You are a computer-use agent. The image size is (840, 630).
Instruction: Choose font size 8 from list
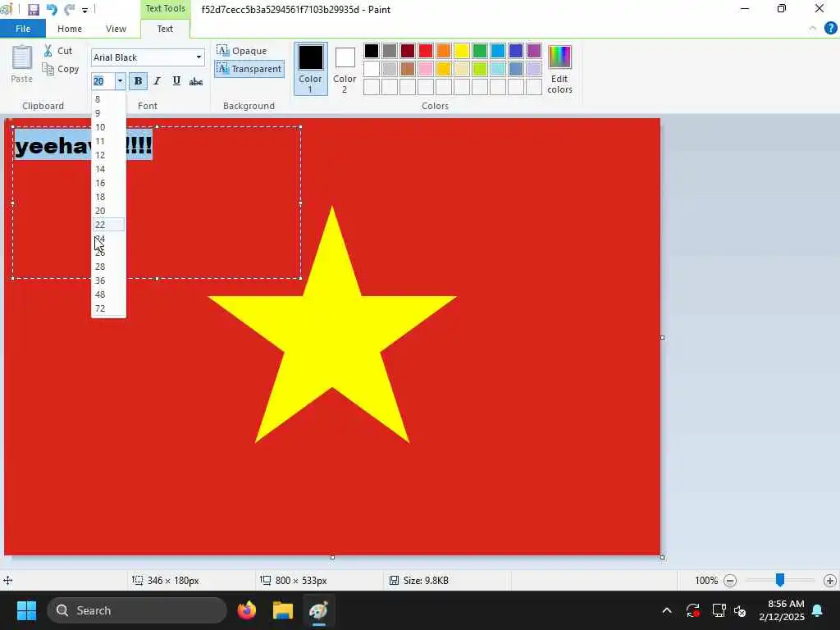[x=109, y=99]
